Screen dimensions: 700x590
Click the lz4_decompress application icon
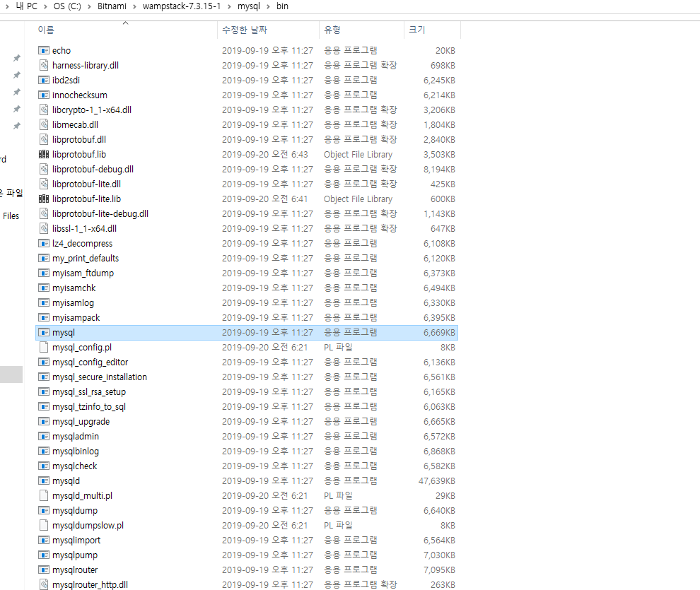(x=44, y=244)
